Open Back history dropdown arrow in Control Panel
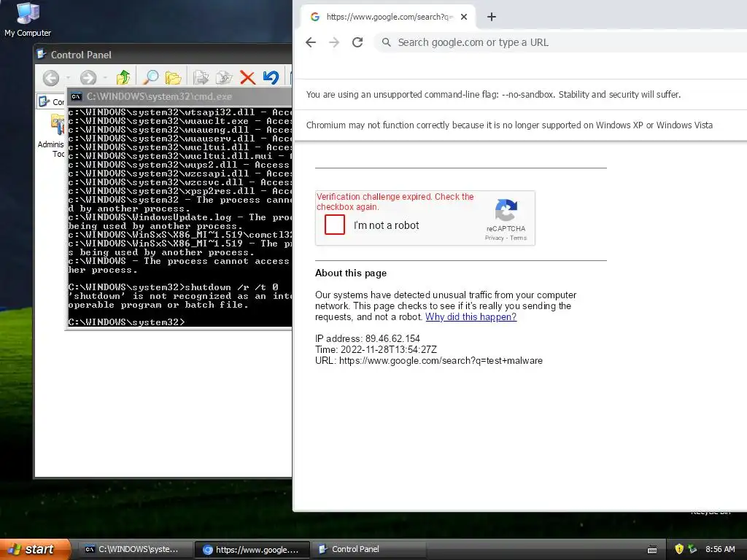 click(68, 77)
